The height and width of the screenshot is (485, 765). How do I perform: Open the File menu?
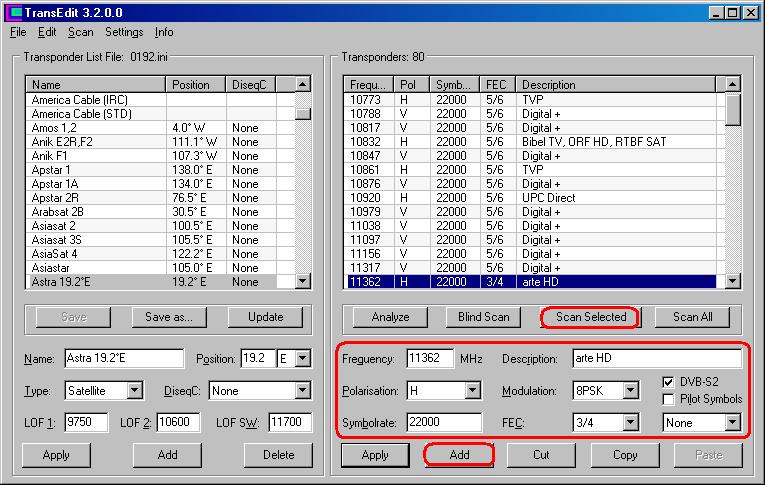(18, 32)
